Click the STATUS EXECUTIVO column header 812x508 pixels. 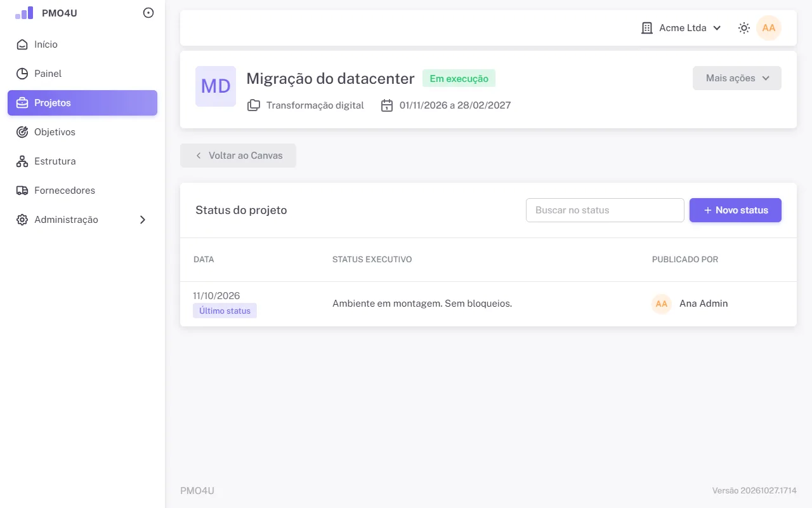tap(372, 260)
